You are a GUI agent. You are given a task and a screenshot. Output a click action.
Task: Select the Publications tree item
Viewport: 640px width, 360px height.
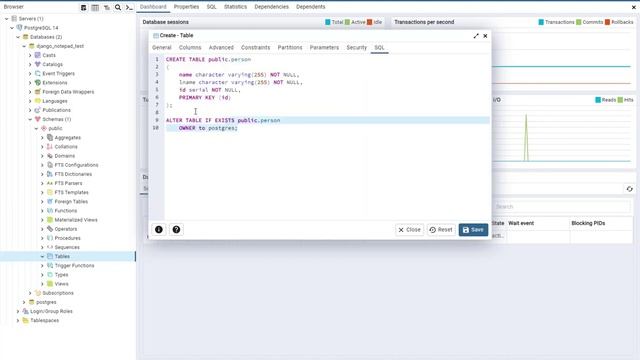56,110
